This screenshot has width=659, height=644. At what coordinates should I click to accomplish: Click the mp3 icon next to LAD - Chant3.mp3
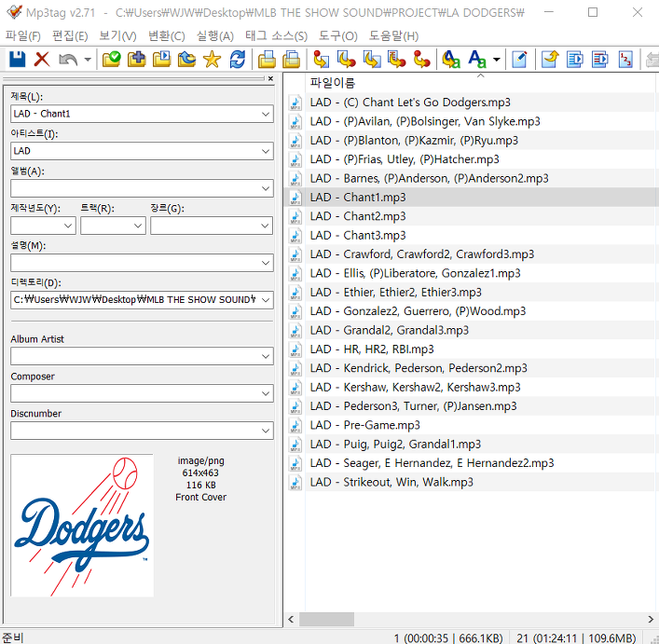tap(295, 236)
